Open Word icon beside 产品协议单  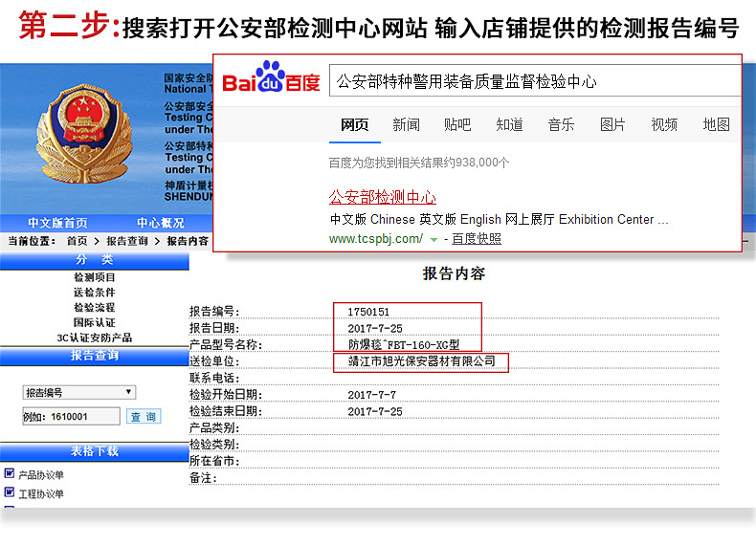10,473
